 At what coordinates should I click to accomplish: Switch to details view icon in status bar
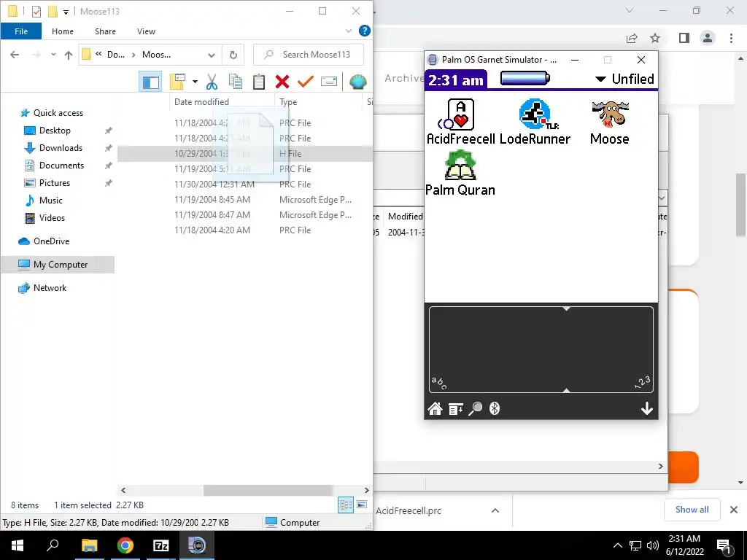[346, 505]
